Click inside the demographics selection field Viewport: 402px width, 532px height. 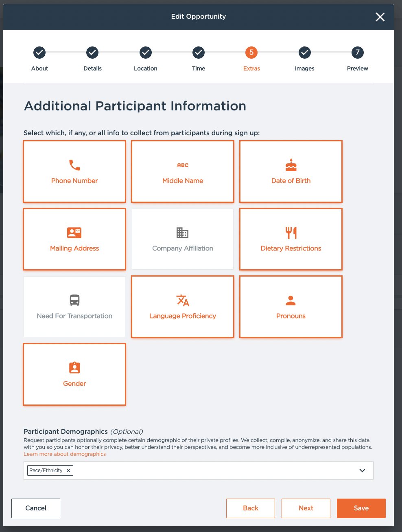[x=212, y=470]
